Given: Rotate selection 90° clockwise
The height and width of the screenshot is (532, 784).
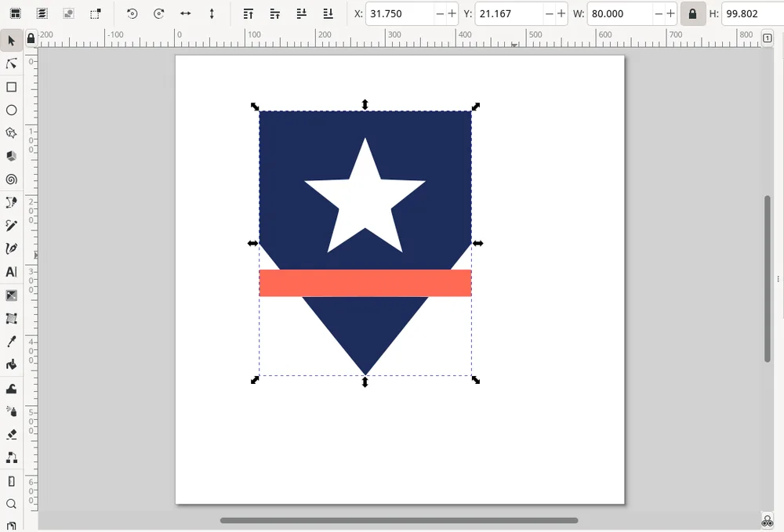Looking at the screenshot, I should pos(159,13).
